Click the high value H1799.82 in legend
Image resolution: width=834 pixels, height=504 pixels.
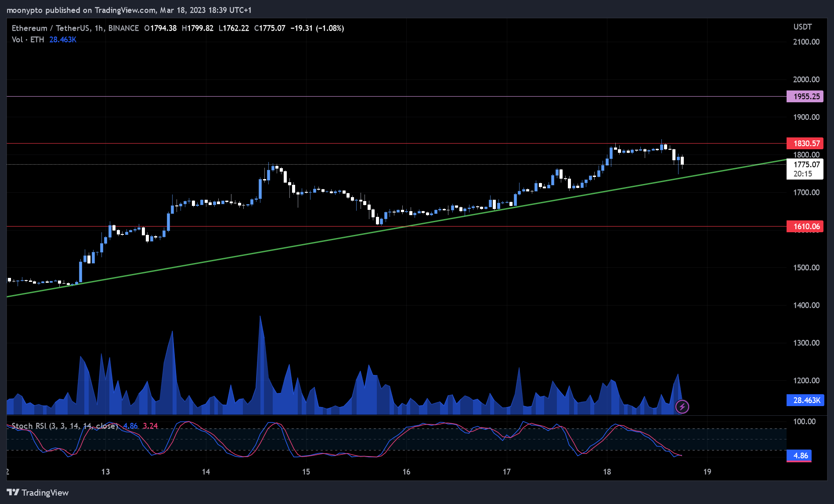coord(198,28)
